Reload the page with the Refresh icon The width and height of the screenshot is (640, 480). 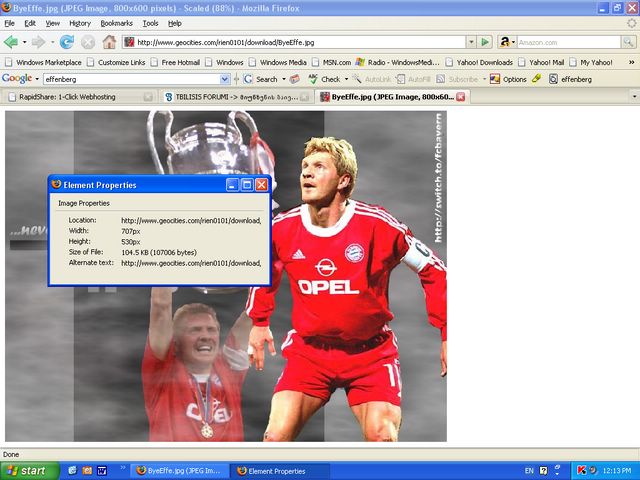[x=67, y=42]
